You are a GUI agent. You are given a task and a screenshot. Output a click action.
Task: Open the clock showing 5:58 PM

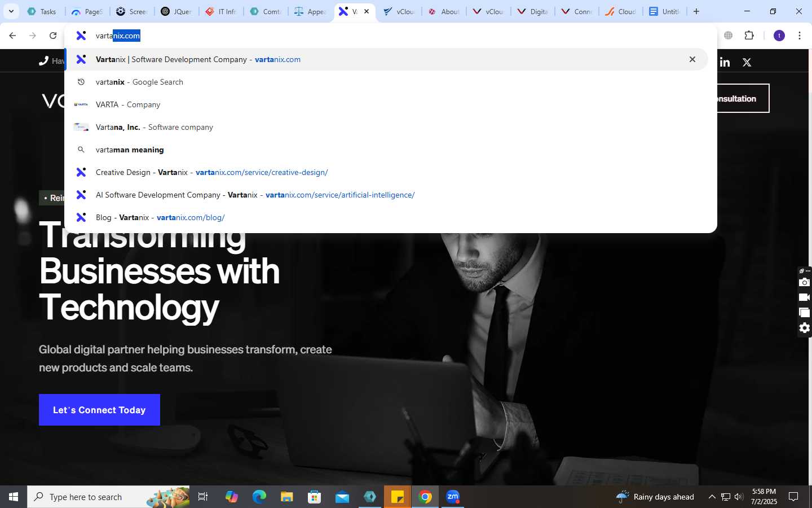pos(764,497)
